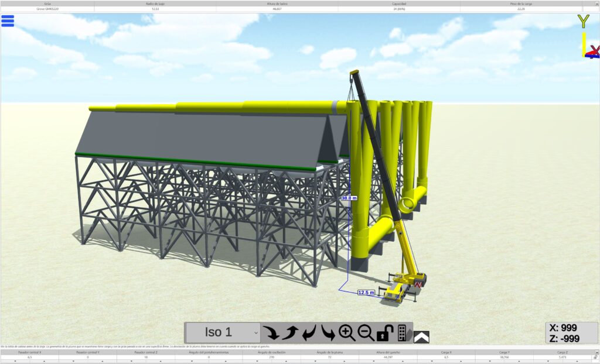
Task: Click the Capacidad value cell
Action: tap(399, 8)
